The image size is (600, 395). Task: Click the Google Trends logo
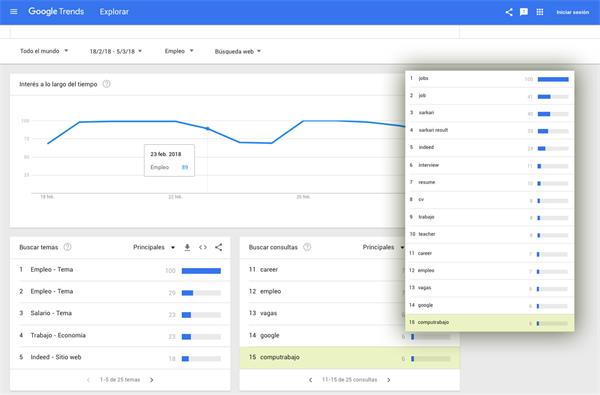[x=56, y=11]
